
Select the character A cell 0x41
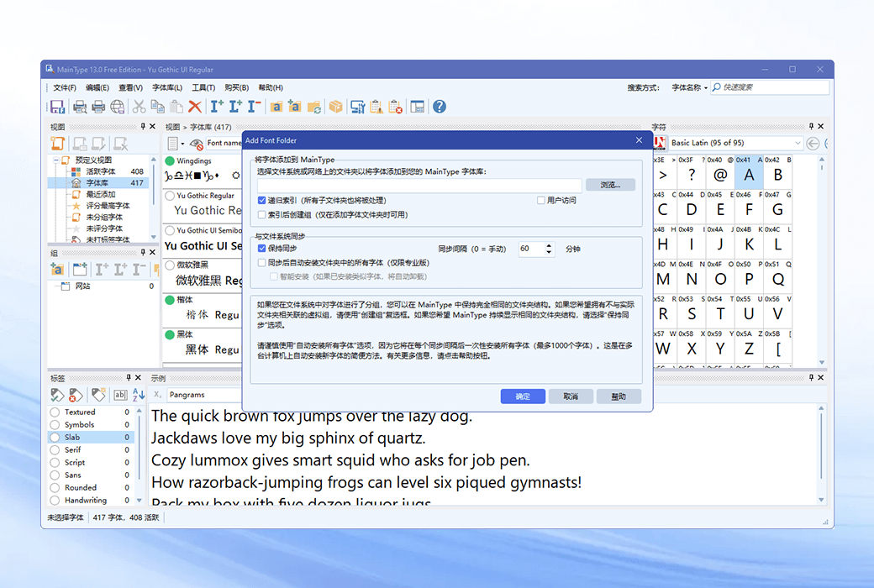[x=749, y=171]
